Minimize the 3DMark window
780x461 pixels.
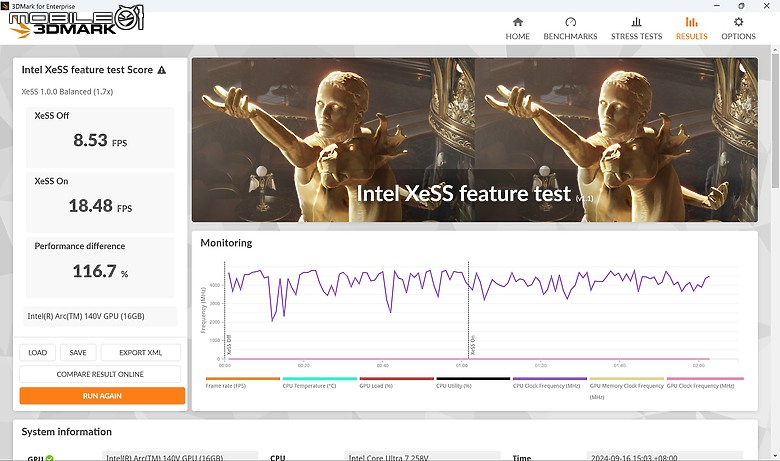click(717, 6)
